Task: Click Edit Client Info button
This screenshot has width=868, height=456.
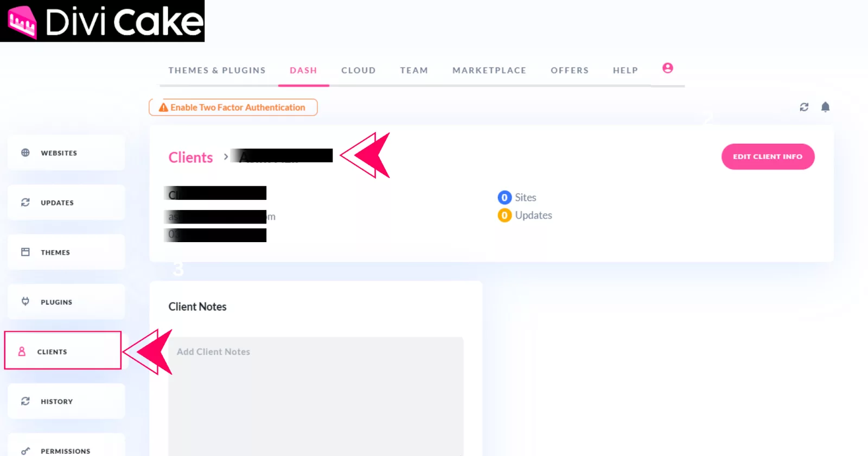Action: pos(768,156)
